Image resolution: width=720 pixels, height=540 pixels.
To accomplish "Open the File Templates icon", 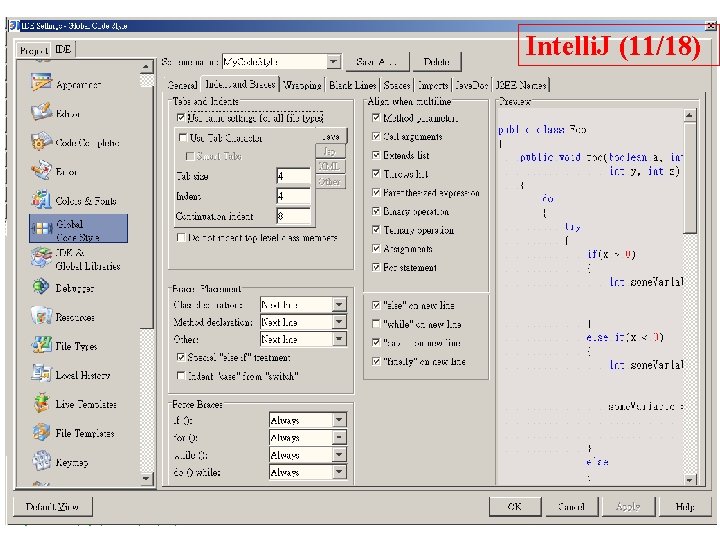I will (x=41, y=432).
